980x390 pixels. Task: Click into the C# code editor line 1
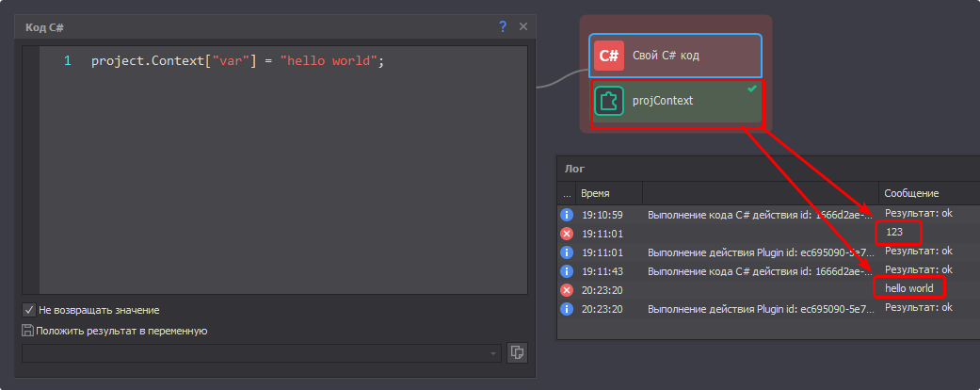(x=237, y=61)
